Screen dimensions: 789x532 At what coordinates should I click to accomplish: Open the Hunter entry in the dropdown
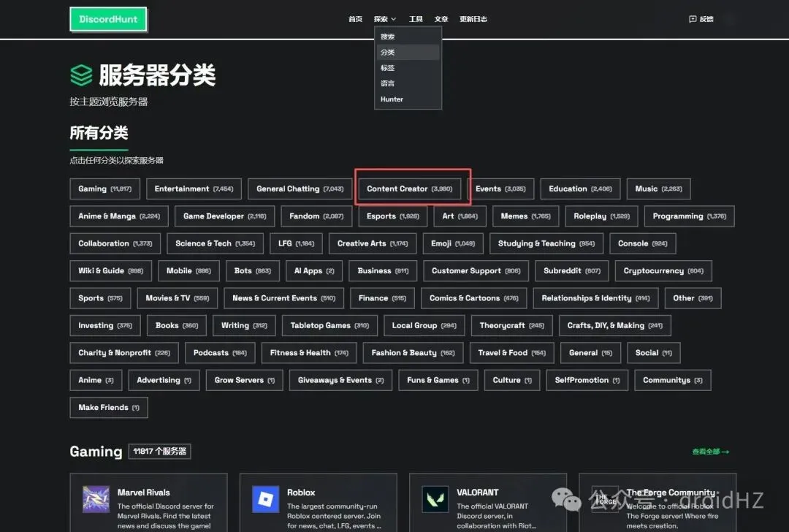tap(392, 99)
